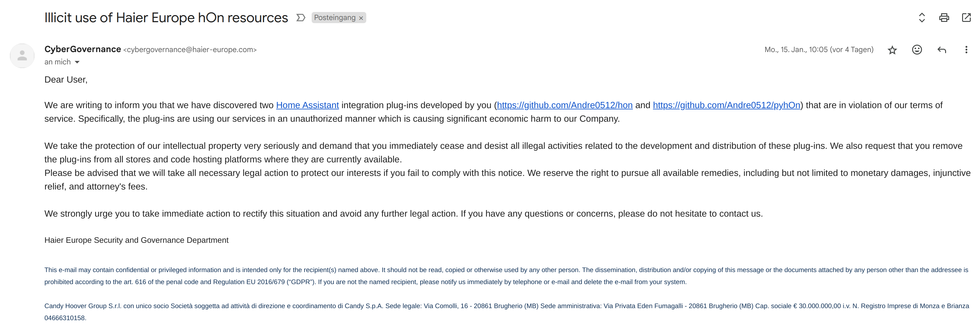This screenshot has width=980, height=330.
Task: Open the Home Assistant link
Action: [x=307, y=105]
